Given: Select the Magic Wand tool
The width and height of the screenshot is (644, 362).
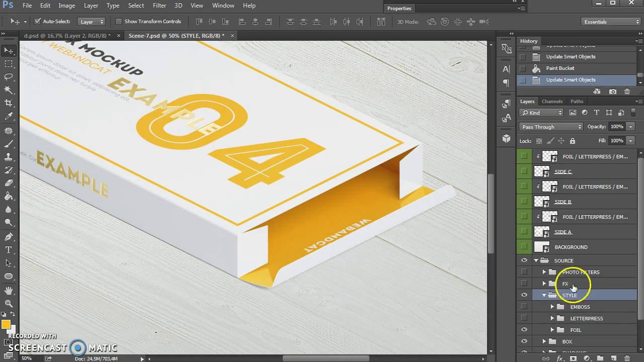Looking at the screenshot, I should click(9, 90).
